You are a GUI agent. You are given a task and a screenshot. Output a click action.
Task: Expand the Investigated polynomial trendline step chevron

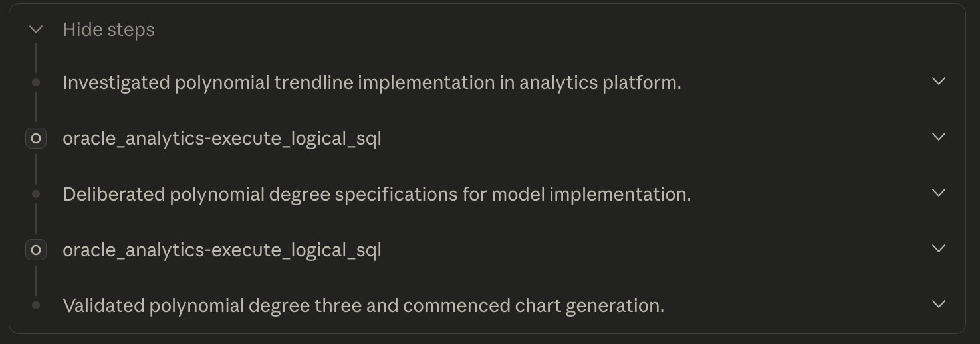938,81
